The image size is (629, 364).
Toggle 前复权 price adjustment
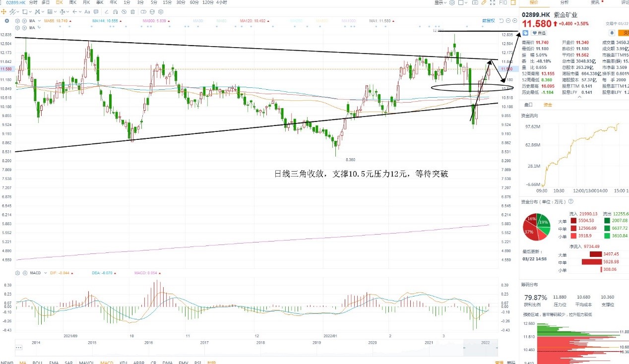click(489, 21)
